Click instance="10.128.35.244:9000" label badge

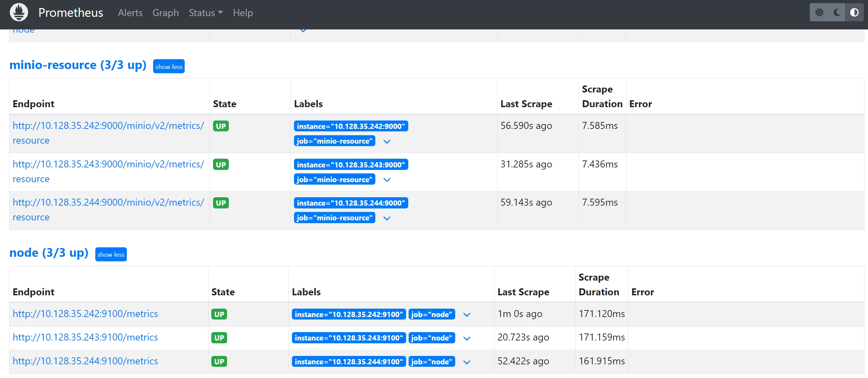tap(351, 203)
